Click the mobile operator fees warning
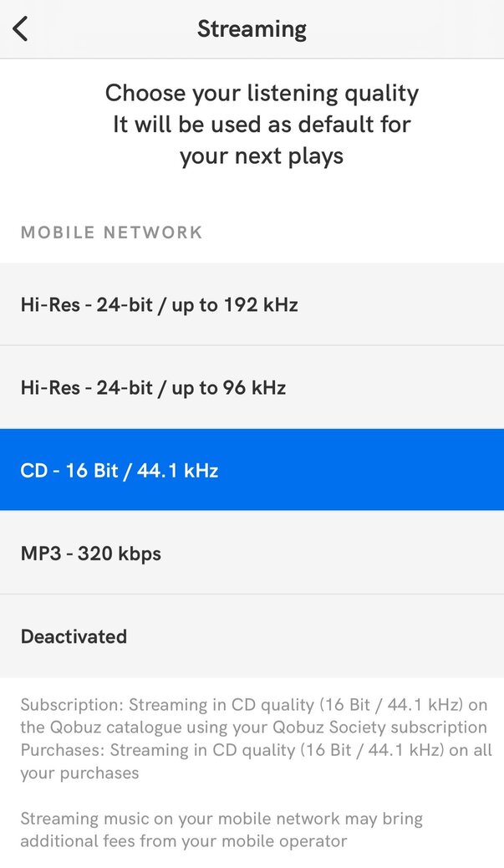The width and height of the screenshot is (504, 868). (221, 830)
